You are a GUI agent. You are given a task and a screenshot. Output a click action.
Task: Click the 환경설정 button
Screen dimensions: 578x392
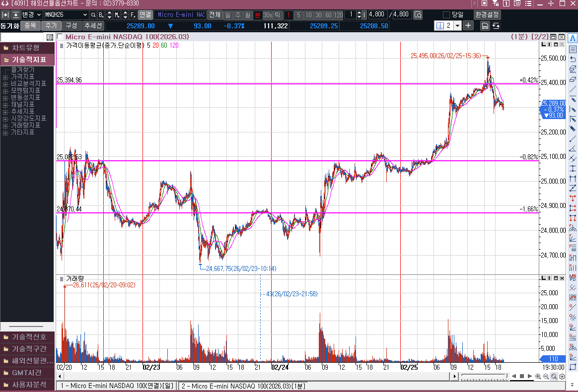(x=487, y=15)
